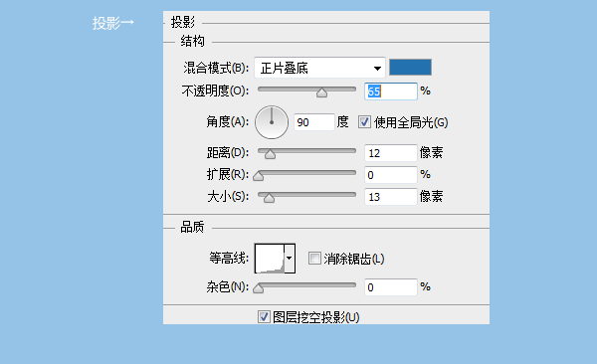This screenshot has height=364, width=597.
Task: Open the 混合模式 blend mode dropdown
Action: (x=319, y=69)
